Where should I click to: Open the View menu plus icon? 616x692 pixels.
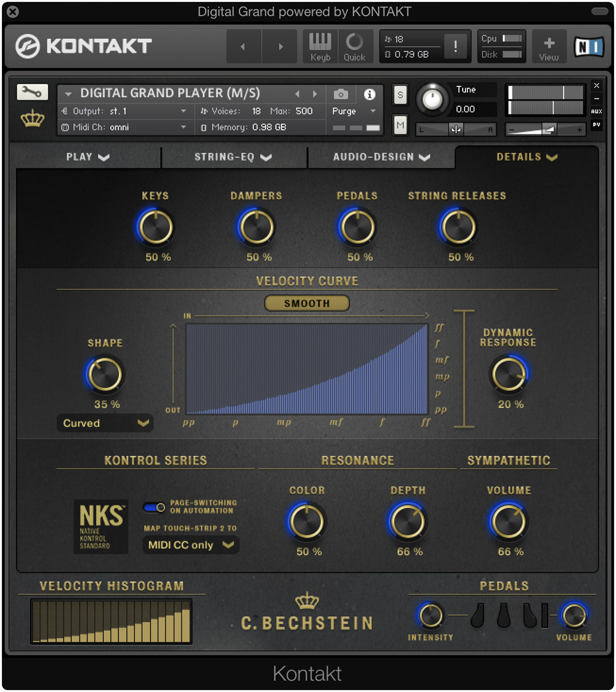(549, 47)
